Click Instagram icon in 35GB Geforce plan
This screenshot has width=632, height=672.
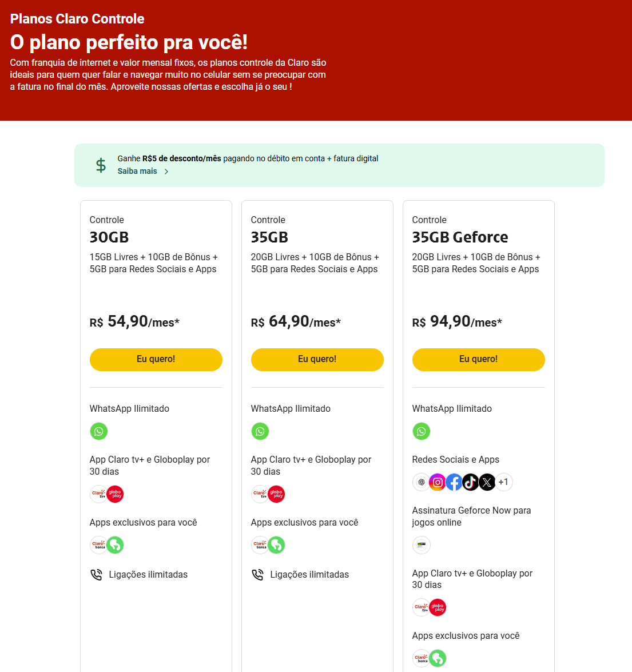[438, 482]
